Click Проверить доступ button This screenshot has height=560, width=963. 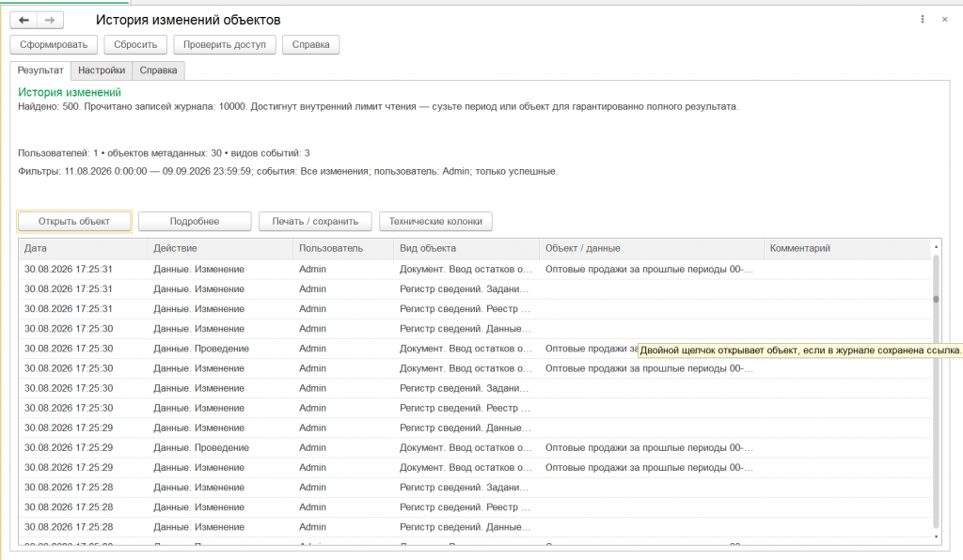[x=224, y=45]
